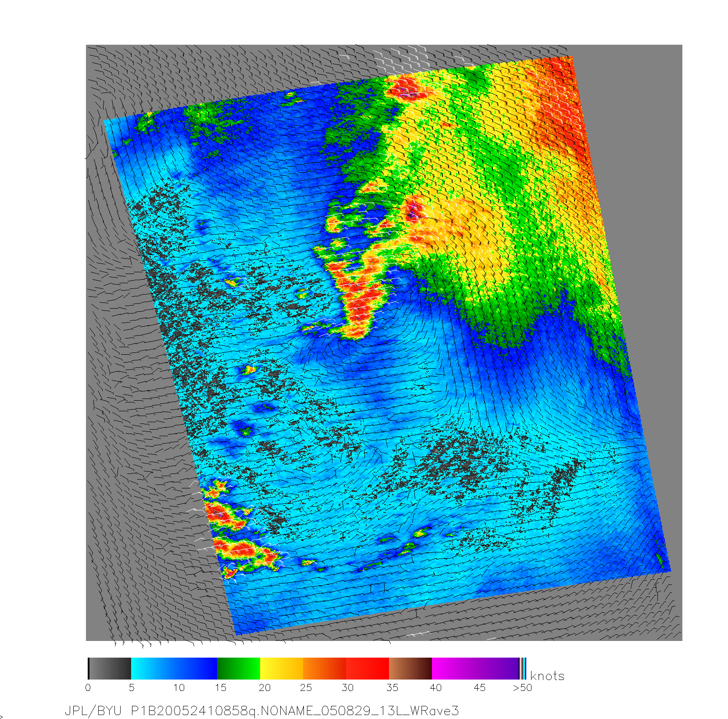The width and height of the screenshot is (728, 719).
Task: Click the '0' scale tick label
Action: coord(88,687)
